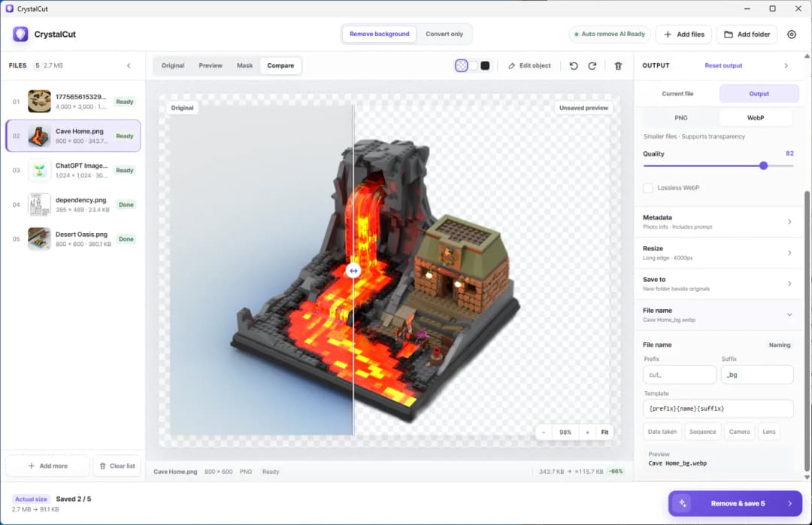The height and width of the screenshot is (525, 812).
Task: Select the dependency.png file row
Action: (73, 205)
